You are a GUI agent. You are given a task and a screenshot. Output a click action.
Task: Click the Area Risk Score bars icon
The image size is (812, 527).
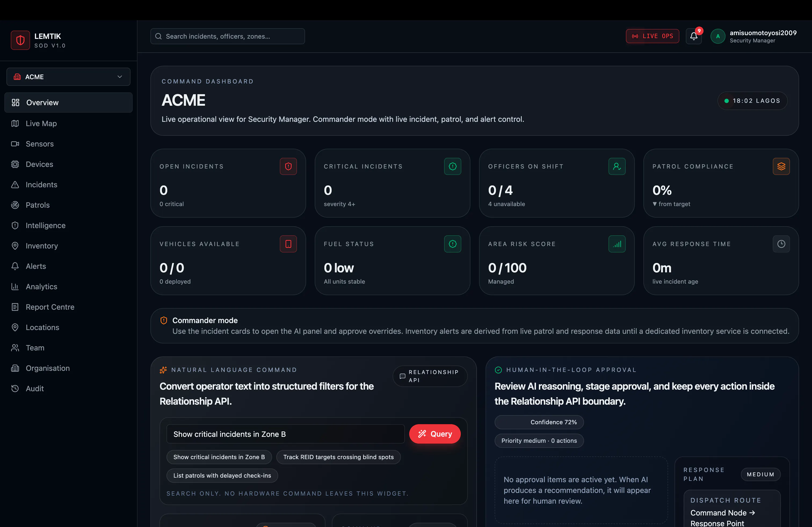point(617,244)
